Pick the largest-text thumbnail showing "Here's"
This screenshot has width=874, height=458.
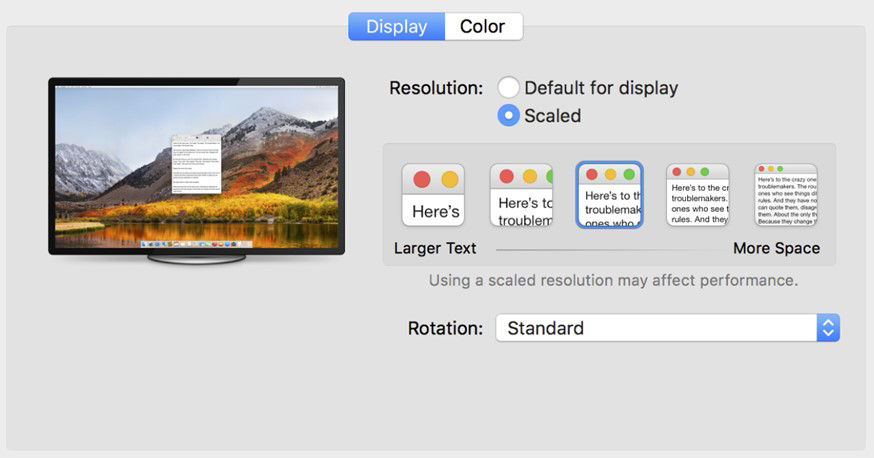(433, 195)
